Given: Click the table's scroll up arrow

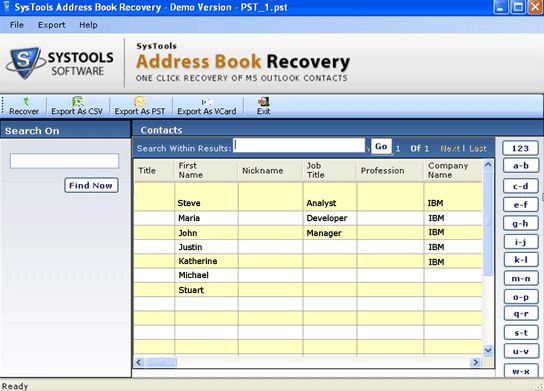Looking at the screenshot, I should tap(488, 165).
